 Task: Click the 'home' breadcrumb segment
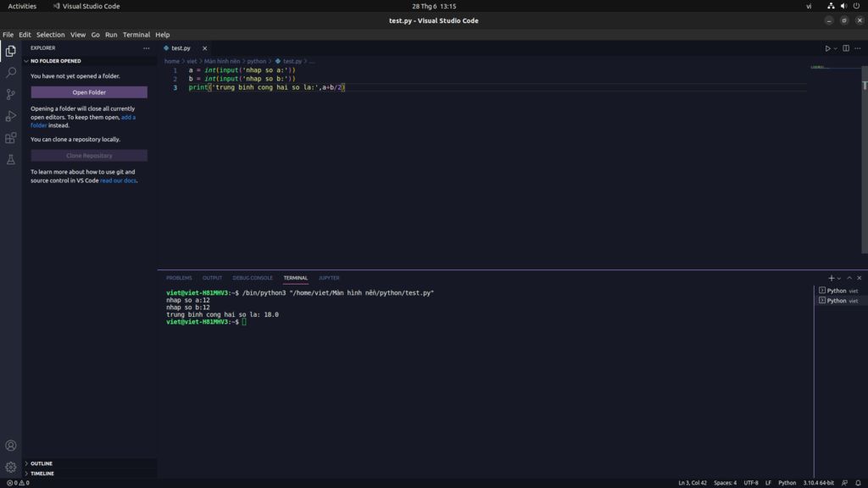(171, 61)
